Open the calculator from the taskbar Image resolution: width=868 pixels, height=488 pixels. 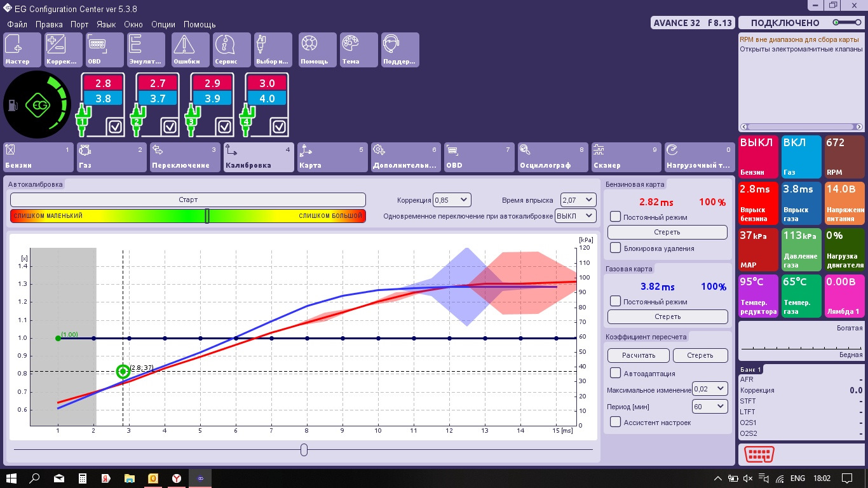point(82,477)
